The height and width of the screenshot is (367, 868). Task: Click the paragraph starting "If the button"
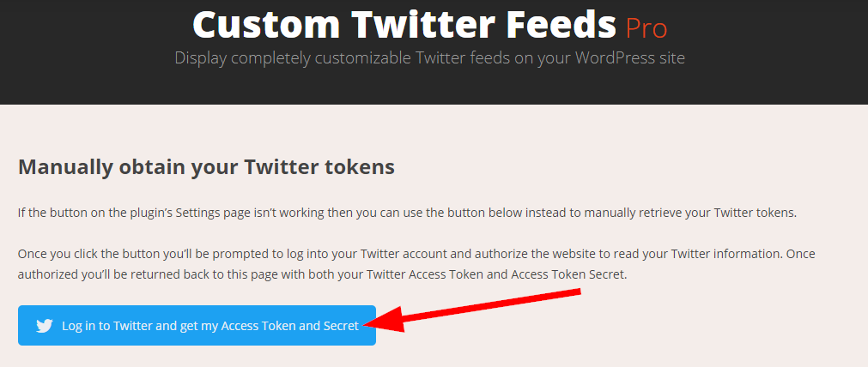click(408, 213)
